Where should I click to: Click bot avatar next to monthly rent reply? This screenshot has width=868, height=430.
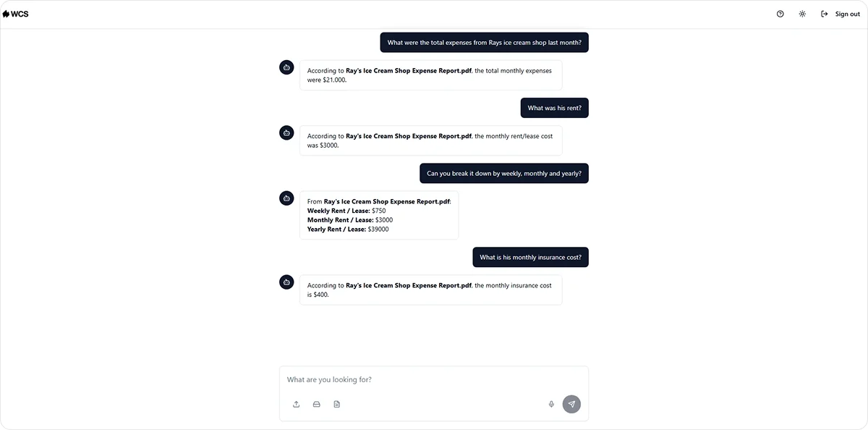[286, 132]
